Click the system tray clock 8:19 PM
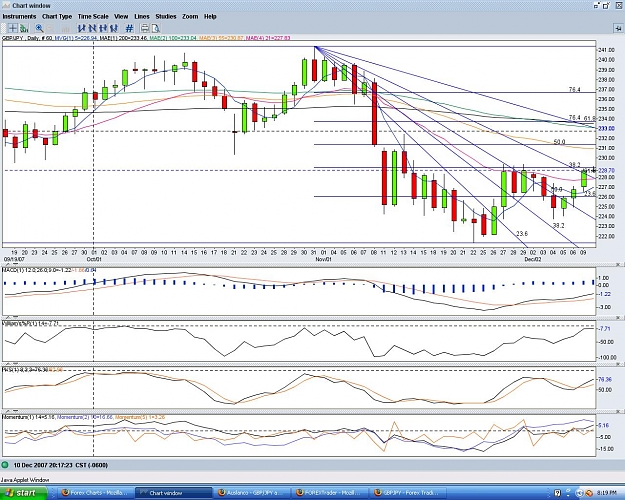This screenshot has width=625, height=500. tap(608, 493)
